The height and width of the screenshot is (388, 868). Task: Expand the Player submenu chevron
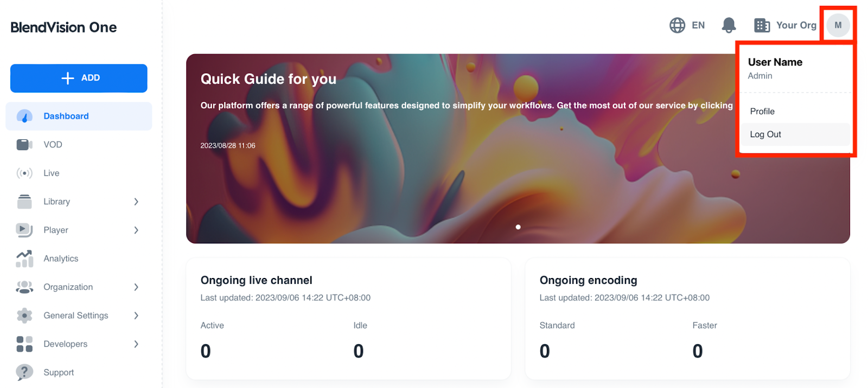point(136,230)
